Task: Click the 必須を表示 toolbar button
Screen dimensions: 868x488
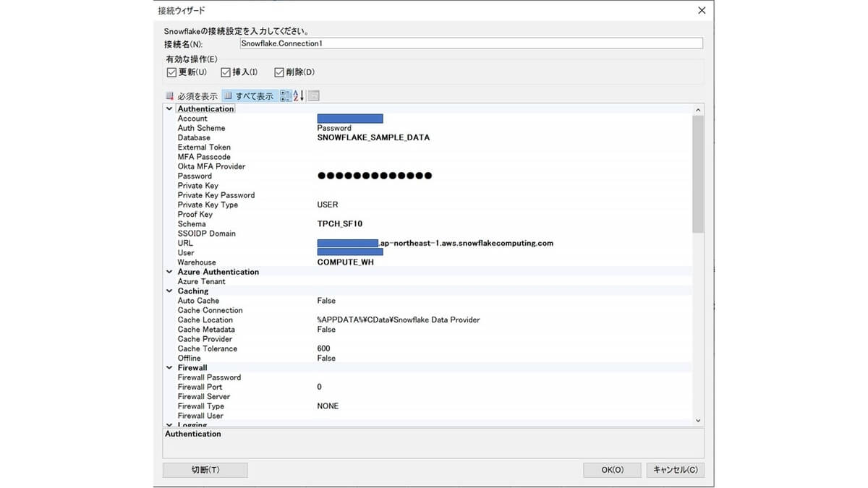Action: pos(191,96)
